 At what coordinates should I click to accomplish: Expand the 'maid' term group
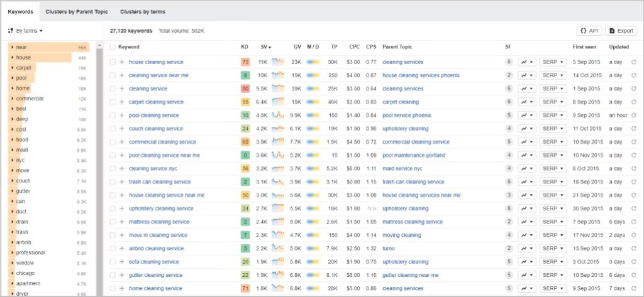click(13, 150)
